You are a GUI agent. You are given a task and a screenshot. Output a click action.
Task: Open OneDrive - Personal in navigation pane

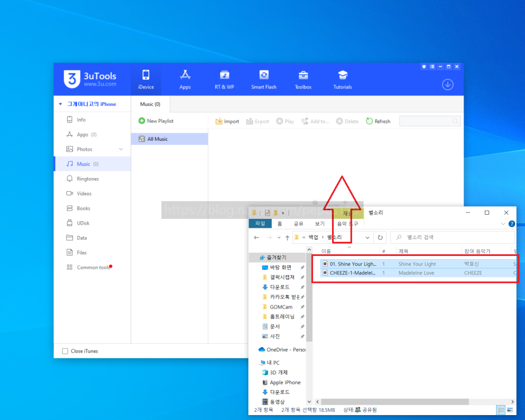point(282,350)
